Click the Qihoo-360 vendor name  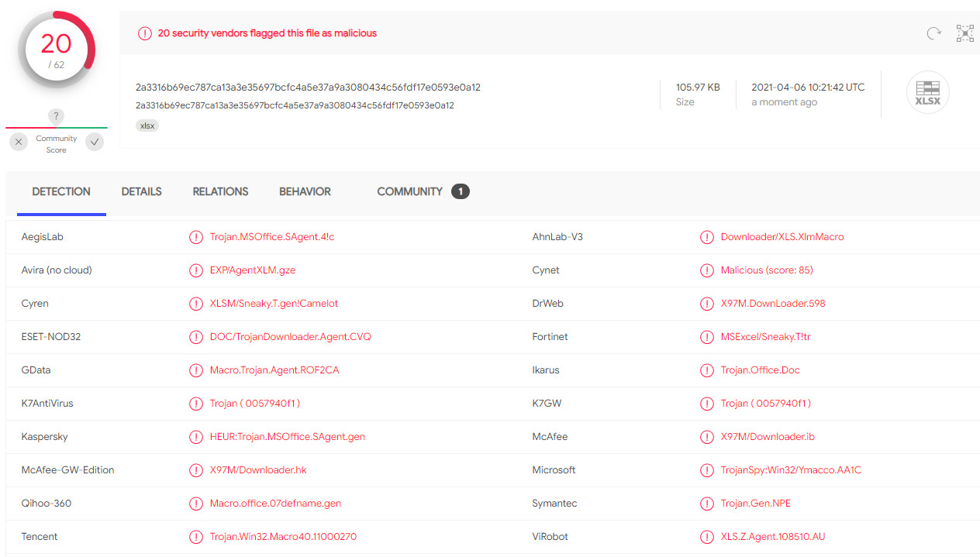point(47,504)
